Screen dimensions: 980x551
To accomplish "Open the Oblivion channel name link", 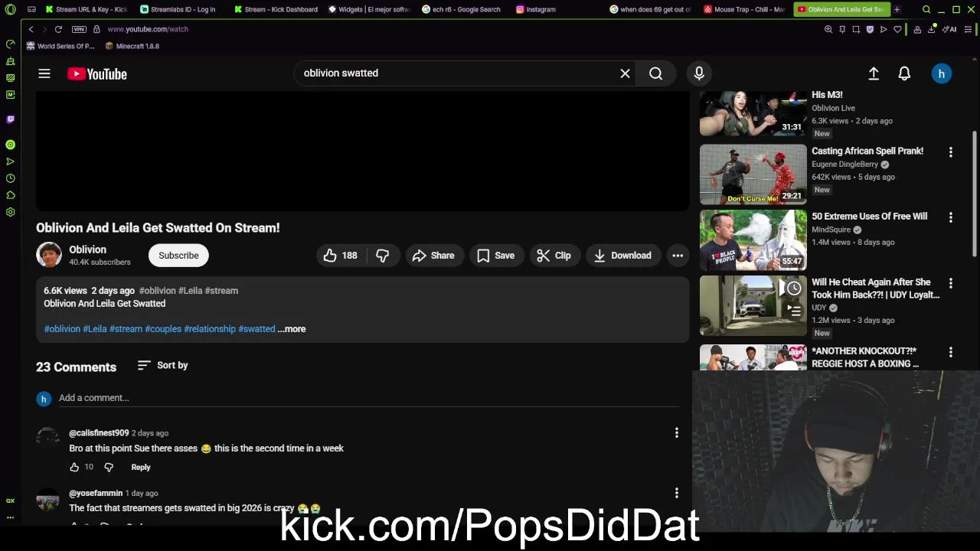I will tap(87, 249).
